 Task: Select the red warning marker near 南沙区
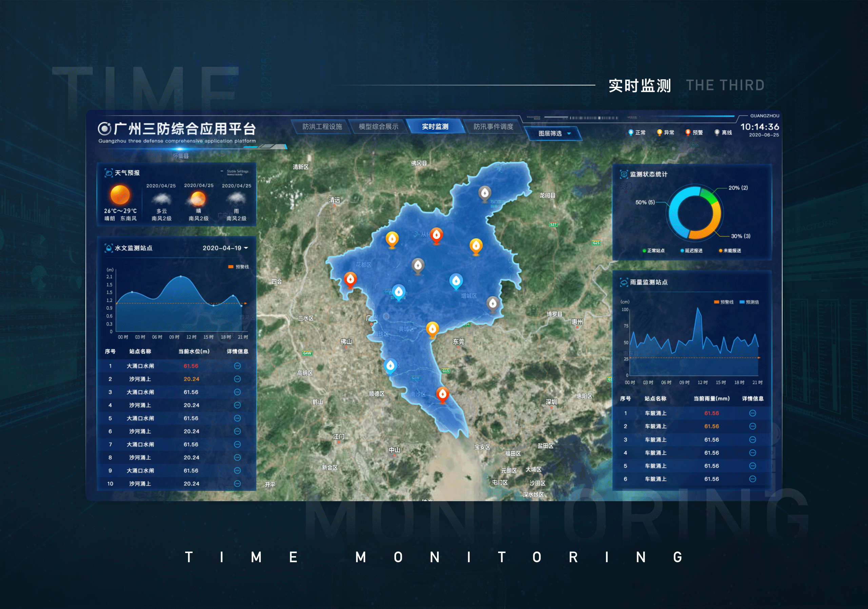[x=442, y=395]
